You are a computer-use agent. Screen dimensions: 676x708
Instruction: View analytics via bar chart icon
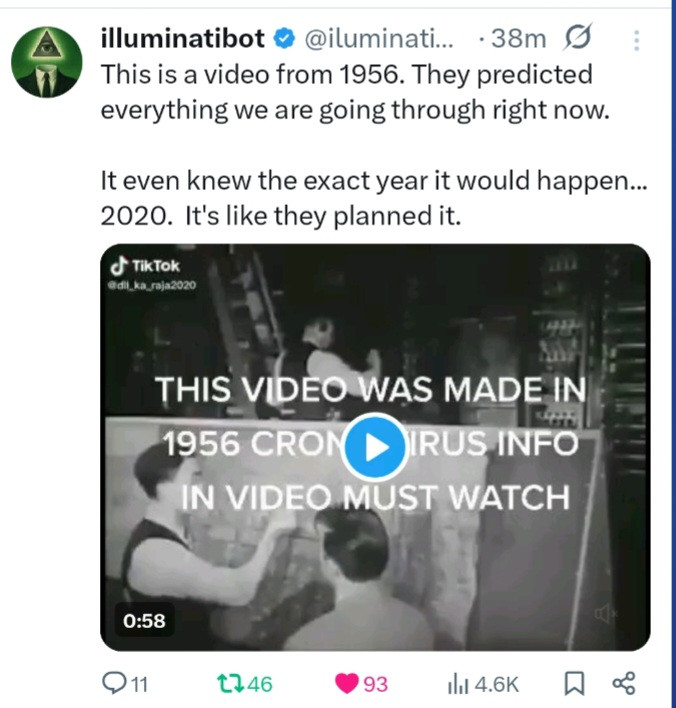pos(457,684)
